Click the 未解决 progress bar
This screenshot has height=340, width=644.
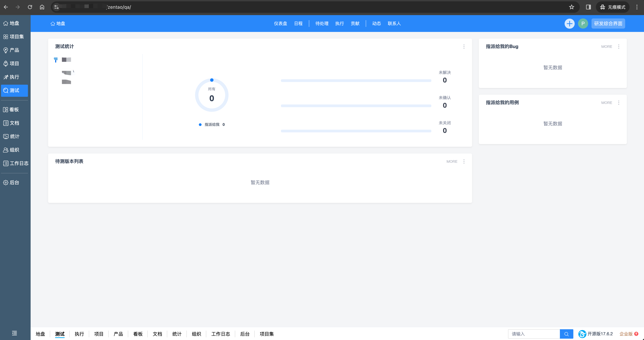[x=356, y=81]
